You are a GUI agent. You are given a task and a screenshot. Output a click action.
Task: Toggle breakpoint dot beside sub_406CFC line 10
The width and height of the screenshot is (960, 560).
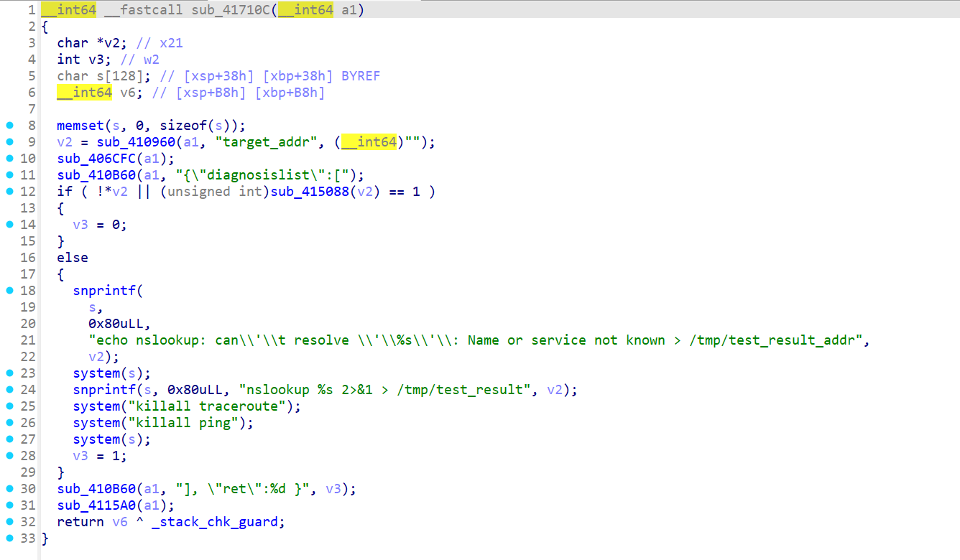point(9,159)
